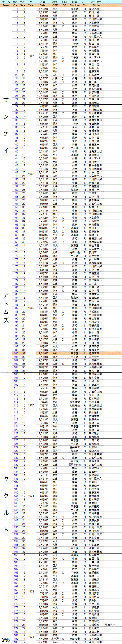Click the 1968 year cell
Image resolution: width=122 pixels, height=644 pixels.
[31, 174]
